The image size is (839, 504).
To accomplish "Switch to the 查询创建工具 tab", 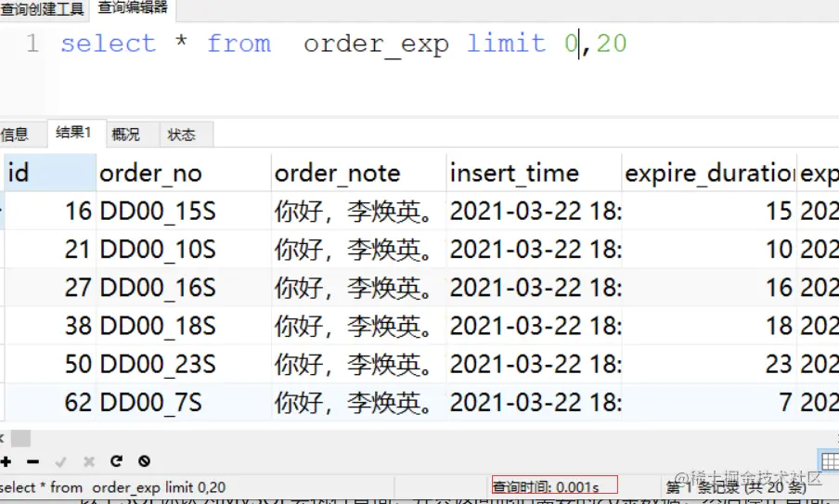I will [43, 8].
